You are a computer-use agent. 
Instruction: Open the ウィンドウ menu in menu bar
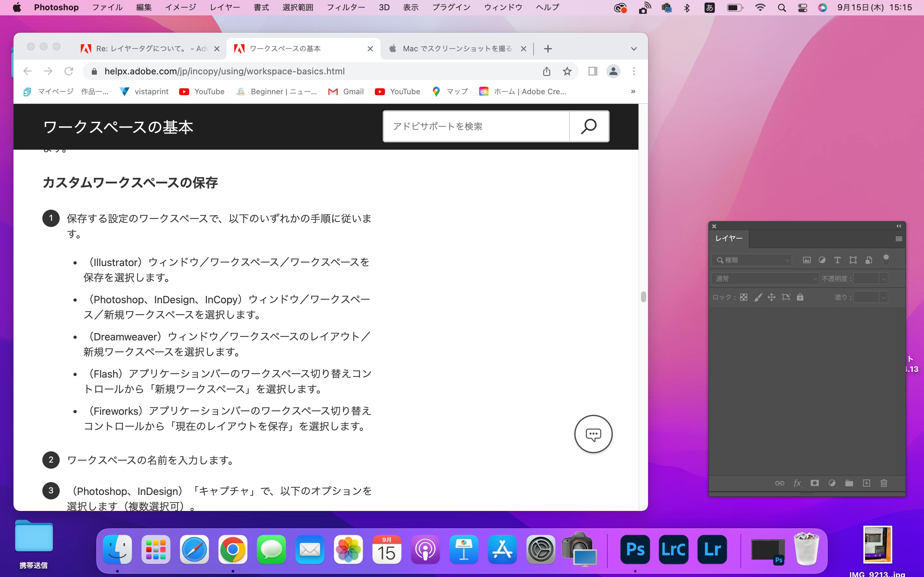pyautogui.click(x=503, y=7)
